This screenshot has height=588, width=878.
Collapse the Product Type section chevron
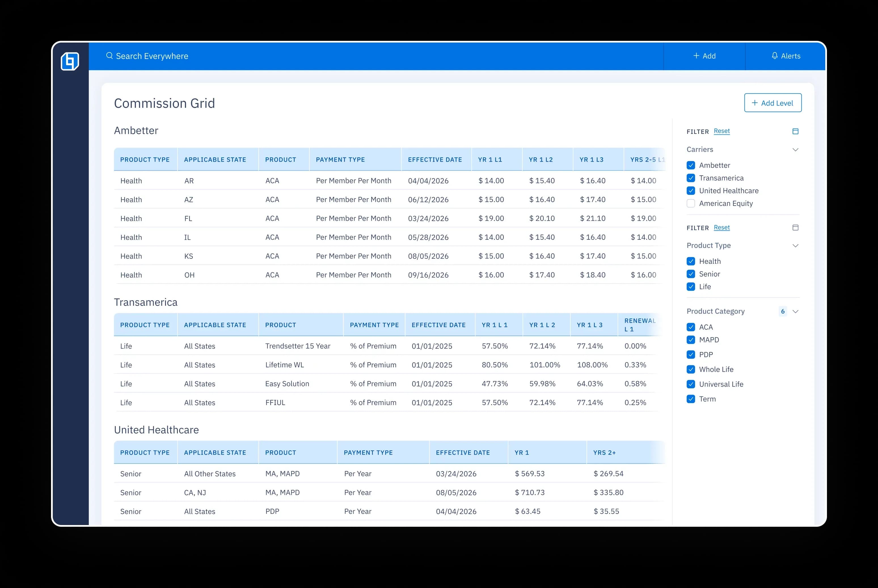click(x=795, y=246)
